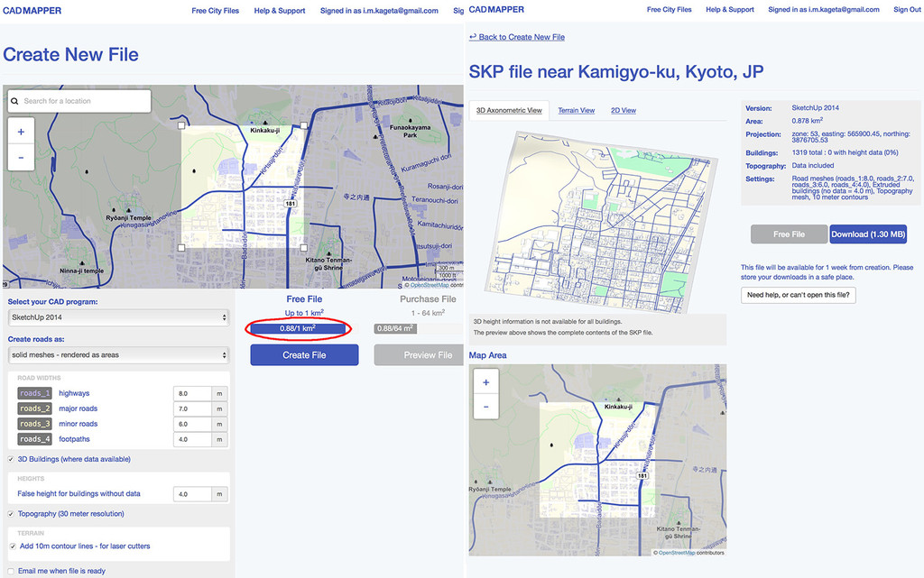Open Free City Files in left window
Viewport: 924px width, 578px height.
[x=215, y=11]
